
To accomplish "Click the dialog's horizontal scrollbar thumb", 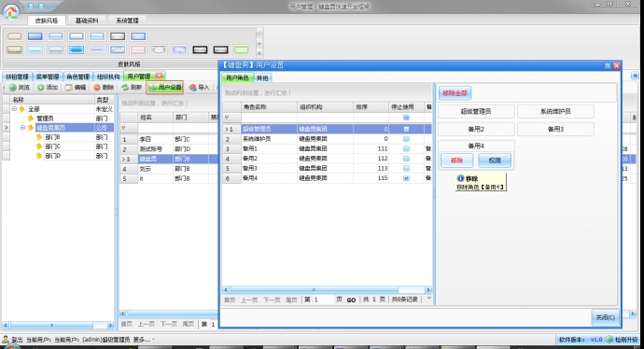I will (315, 289).
